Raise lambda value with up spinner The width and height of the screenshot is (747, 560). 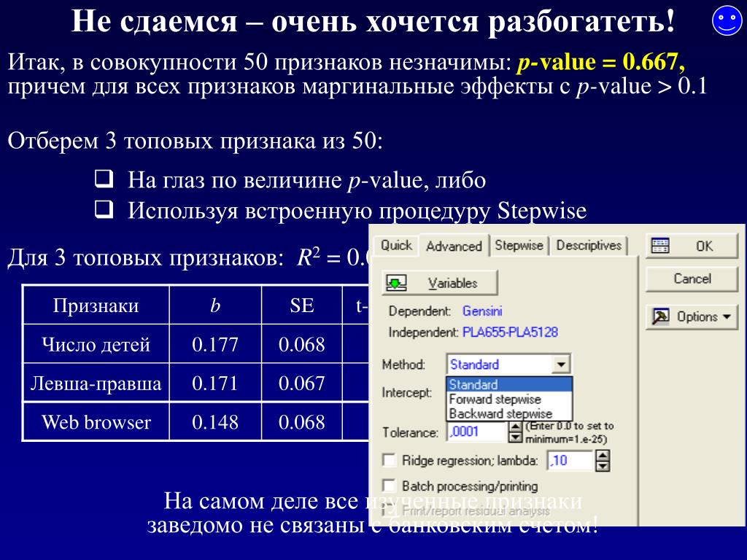click(x=602, y=455)
